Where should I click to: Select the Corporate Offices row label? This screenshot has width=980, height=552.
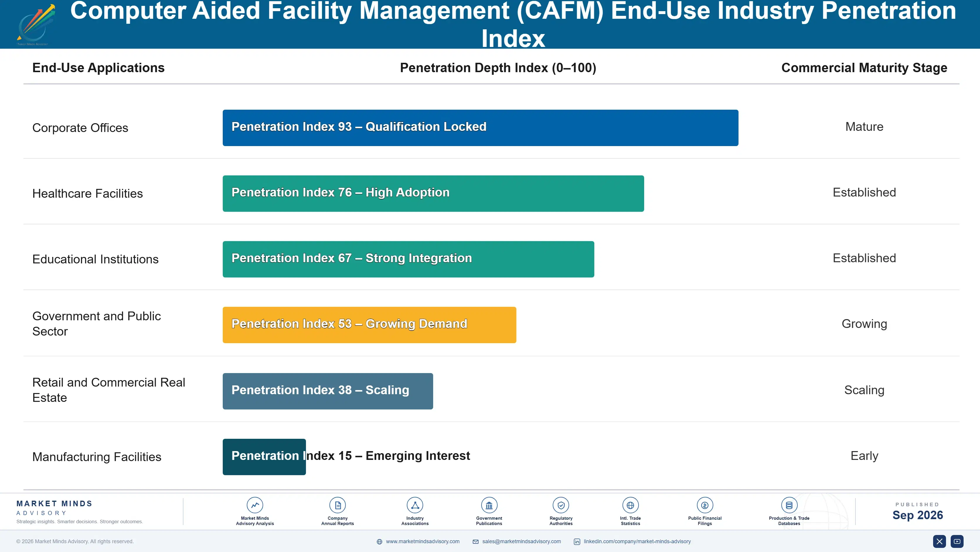click(x=80, y=128)
